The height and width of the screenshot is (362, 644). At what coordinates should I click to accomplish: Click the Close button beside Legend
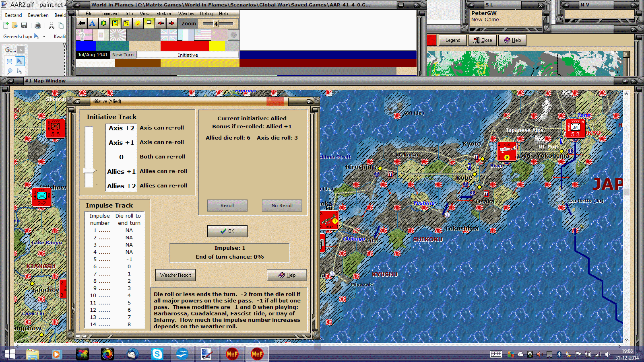483,40
